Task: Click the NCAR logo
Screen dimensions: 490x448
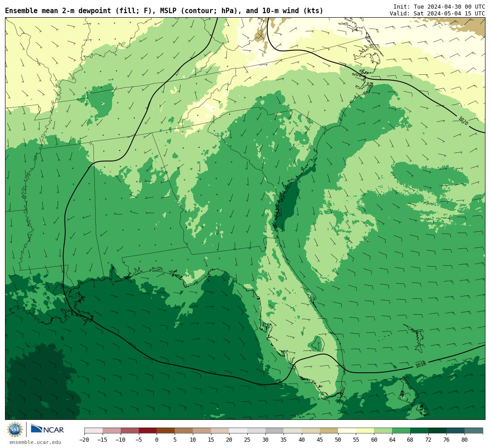Action: pyautogui.click(x=47, y=429)
